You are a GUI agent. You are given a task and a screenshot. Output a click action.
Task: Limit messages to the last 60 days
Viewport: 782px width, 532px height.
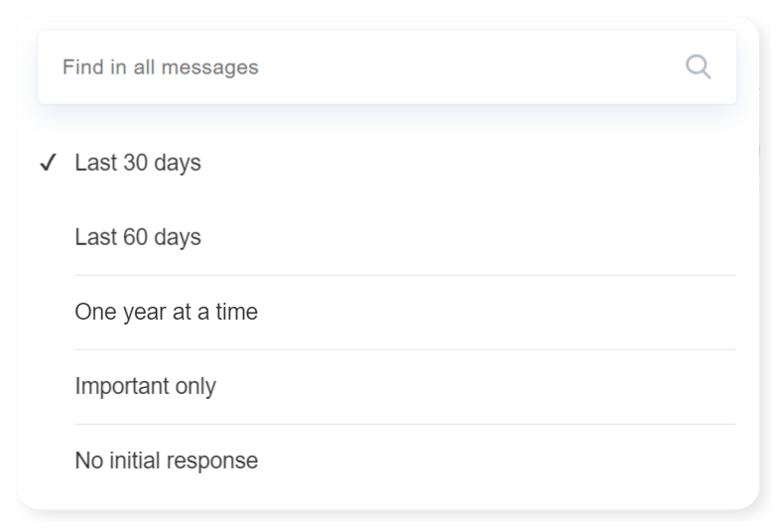coord(138,237)
